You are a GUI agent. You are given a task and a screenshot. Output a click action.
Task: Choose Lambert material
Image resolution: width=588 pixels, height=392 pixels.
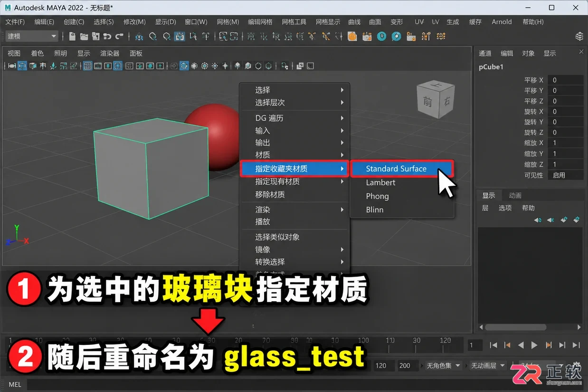402,182
